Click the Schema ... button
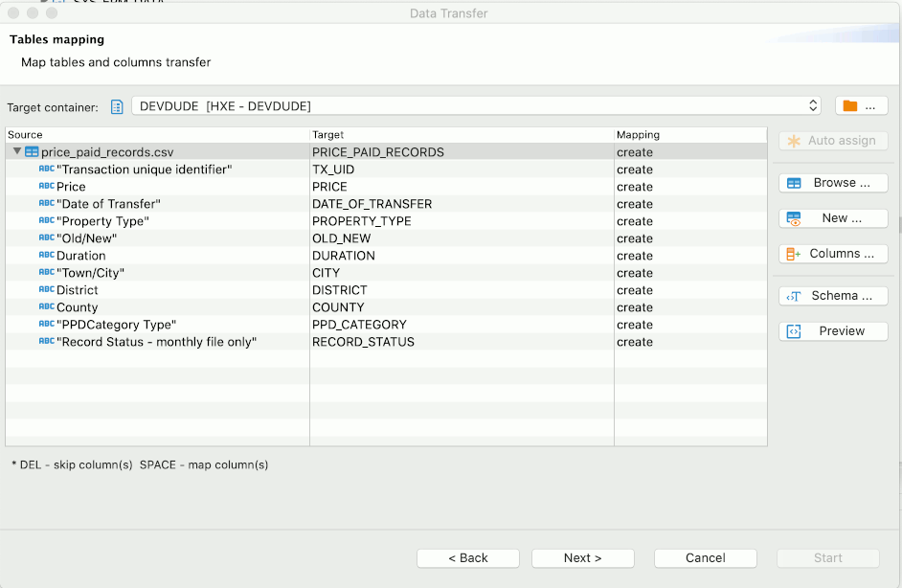902x588 pixels. click(x=833, y=296)
